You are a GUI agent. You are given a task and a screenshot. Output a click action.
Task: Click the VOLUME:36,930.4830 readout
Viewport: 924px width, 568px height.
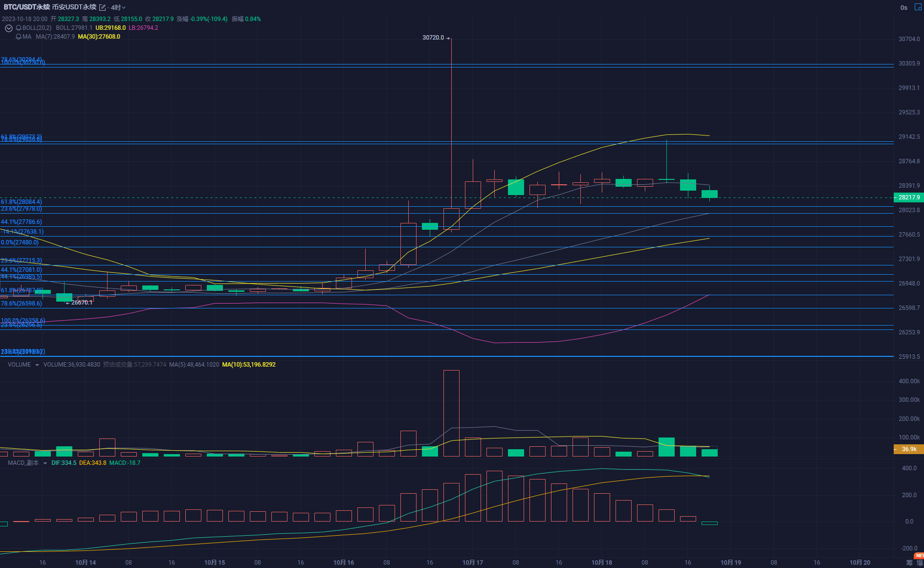click(72, 365)
